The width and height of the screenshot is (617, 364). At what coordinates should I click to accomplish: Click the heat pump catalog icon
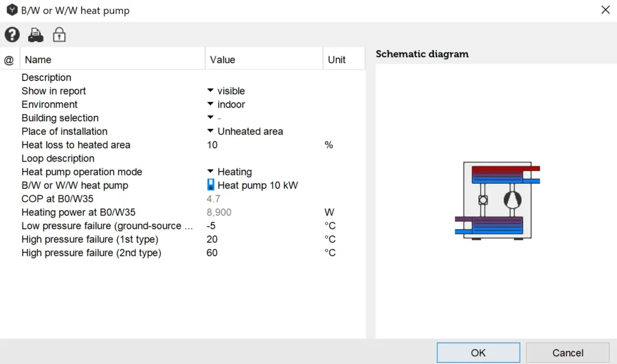click(x=211, y=185)
